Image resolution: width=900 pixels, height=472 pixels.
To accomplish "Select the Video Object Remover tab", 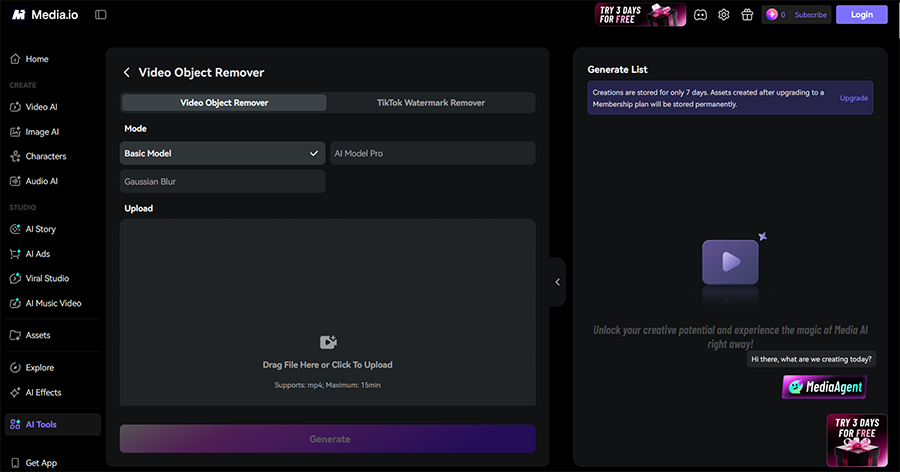I will [x=224, y=103].
